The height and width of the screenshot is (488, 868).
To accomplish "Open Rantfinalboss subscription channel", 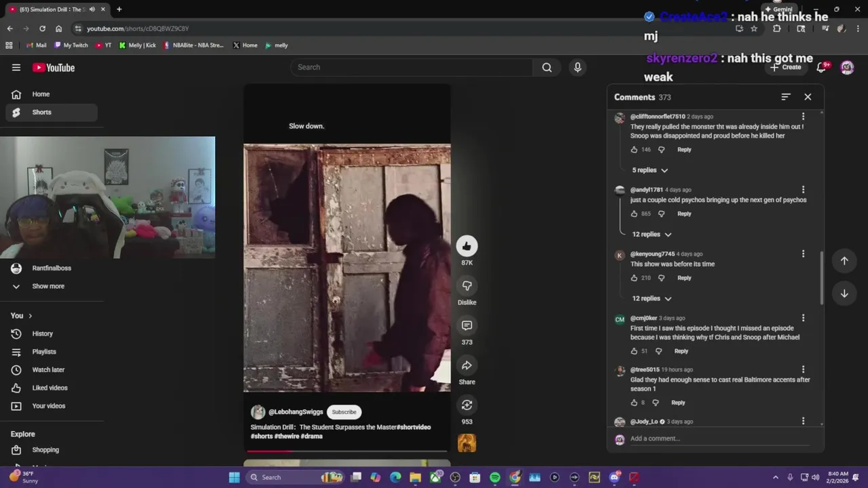I will (52, 268).
